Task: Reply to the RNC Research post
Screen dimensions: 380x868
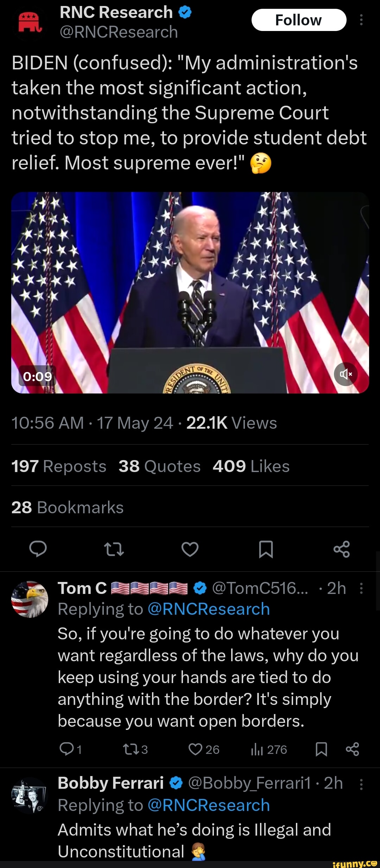Action: coord(38,549)
